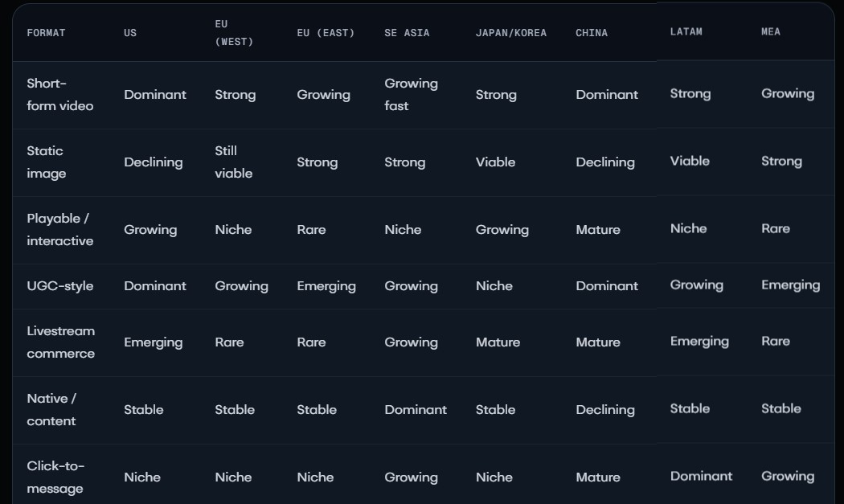Click the EU (WEST) column header
Viewport: 844px width, 504px height.
coord(234,33)
